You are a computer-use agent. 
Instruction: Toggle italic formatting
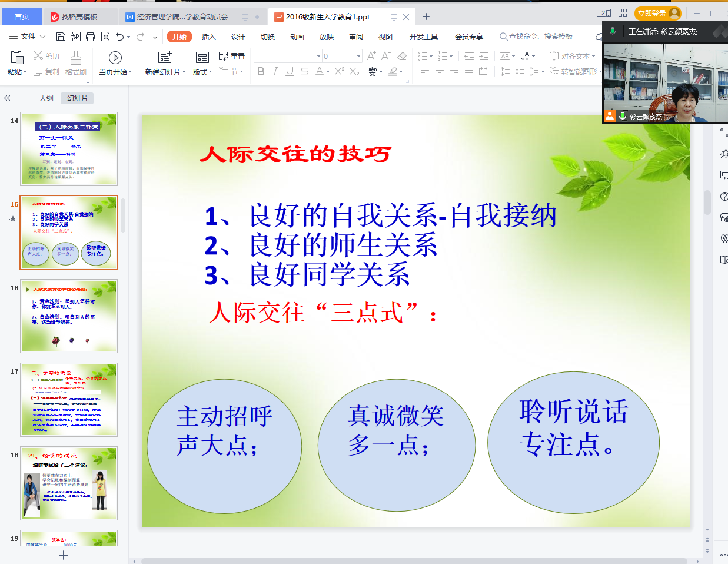275,71
